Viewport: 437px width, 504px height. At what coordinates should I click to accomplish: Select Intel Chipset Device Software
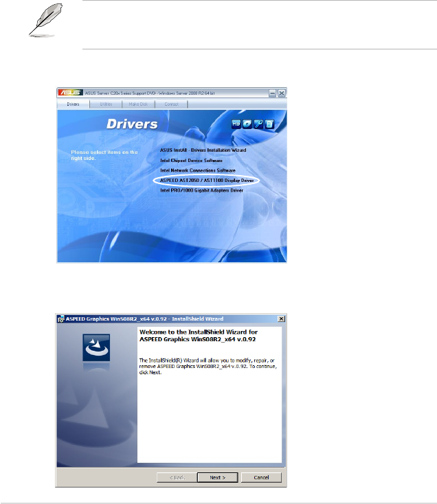191,161
